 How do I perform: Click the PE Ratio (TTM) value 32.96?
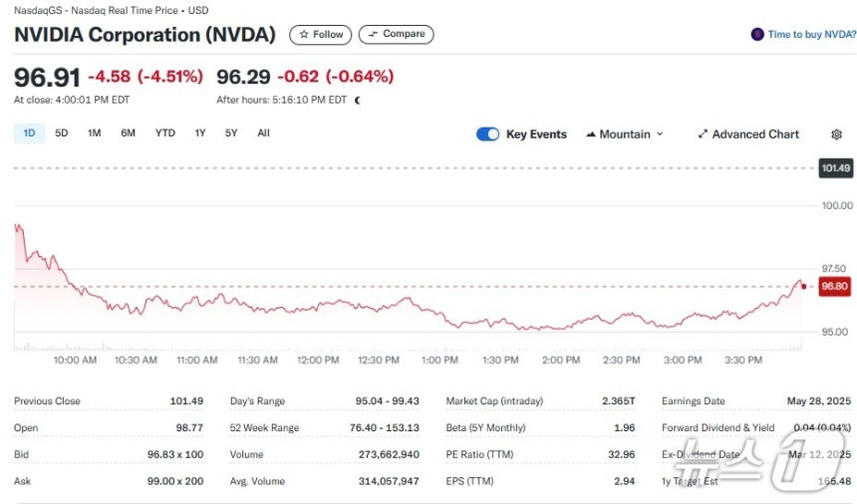click(x=622, y=454)
